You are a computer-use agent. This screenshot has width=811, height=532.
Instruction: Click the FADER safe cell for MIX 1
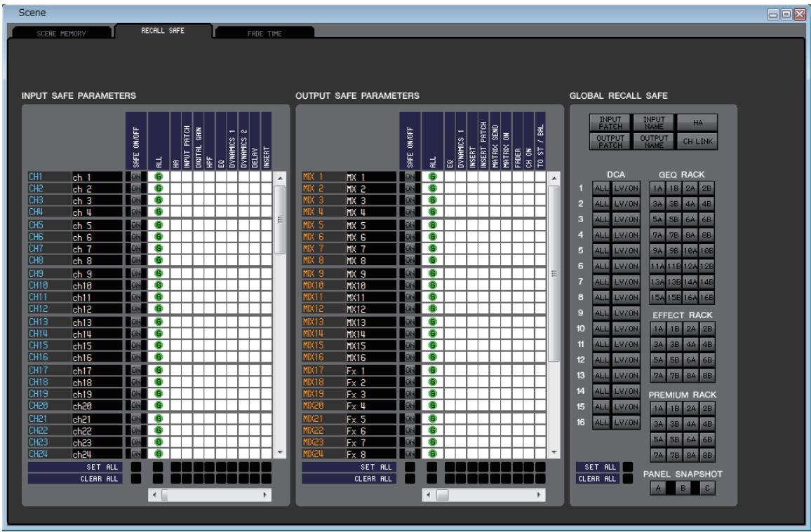518,177
